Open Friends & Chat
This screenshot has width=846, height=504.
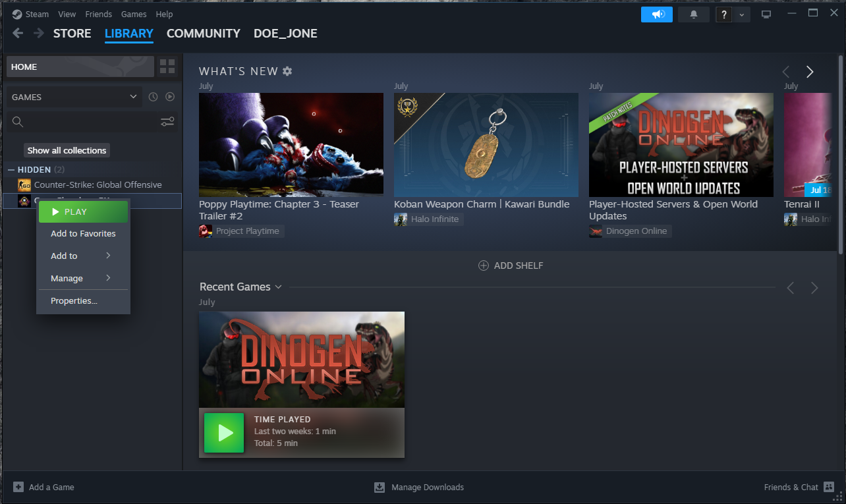click(x=791, y=487)
